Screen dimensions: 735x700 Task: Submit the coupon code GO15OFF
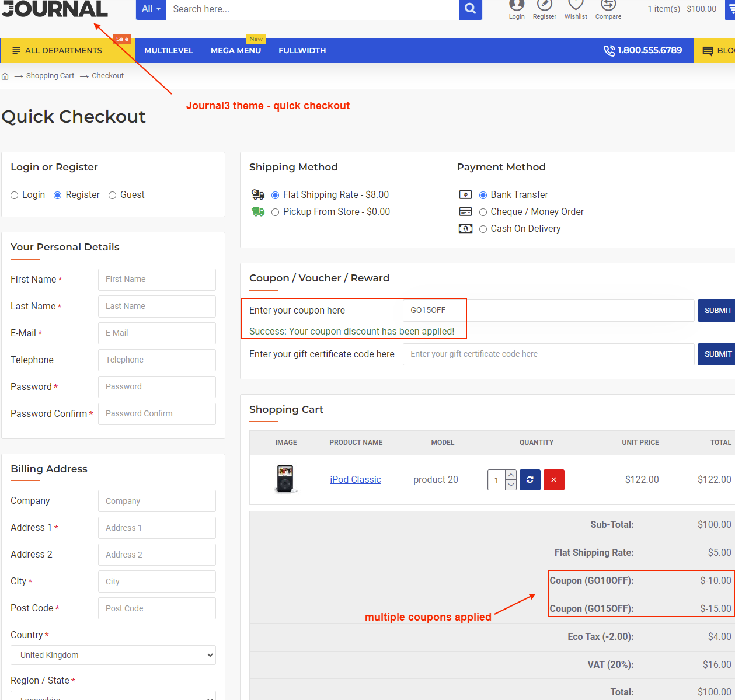pos(717,311)
